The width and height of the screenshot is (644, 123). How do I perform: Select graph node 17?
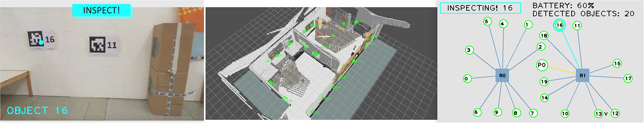pos(628,78)
